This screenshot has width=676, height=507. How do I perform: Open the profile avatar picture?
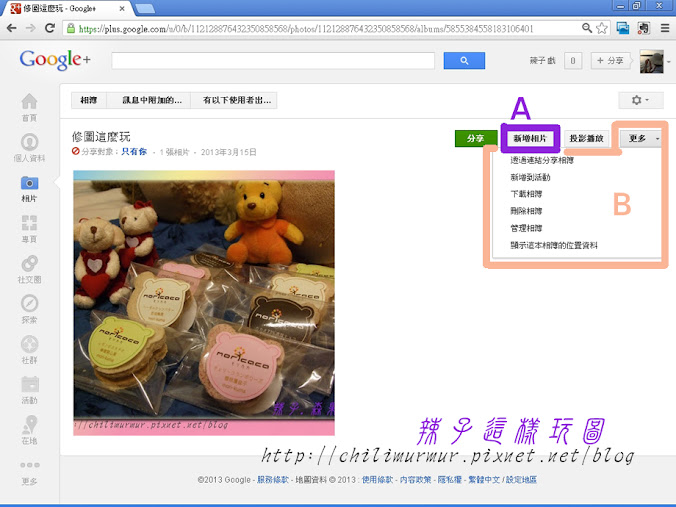coord(651,61)
